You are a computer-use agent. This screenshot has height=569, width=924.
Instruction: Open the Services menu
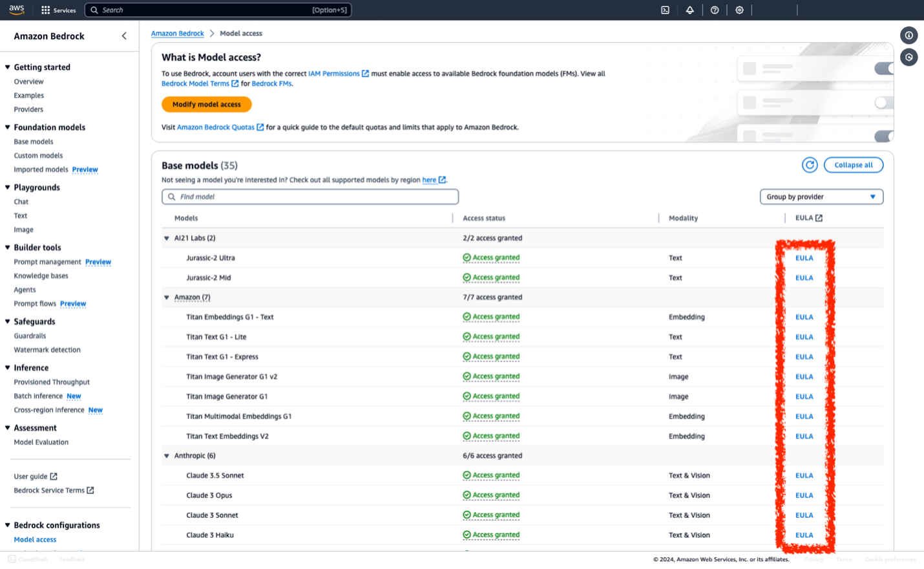click(x=59, y=10)
